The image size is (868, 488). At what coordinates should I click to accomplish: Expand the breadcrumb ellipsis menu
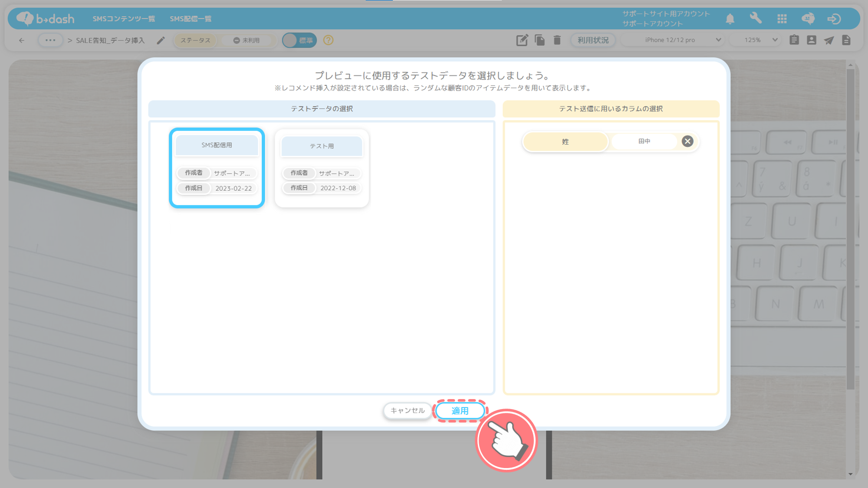click(x=50, y=40)
